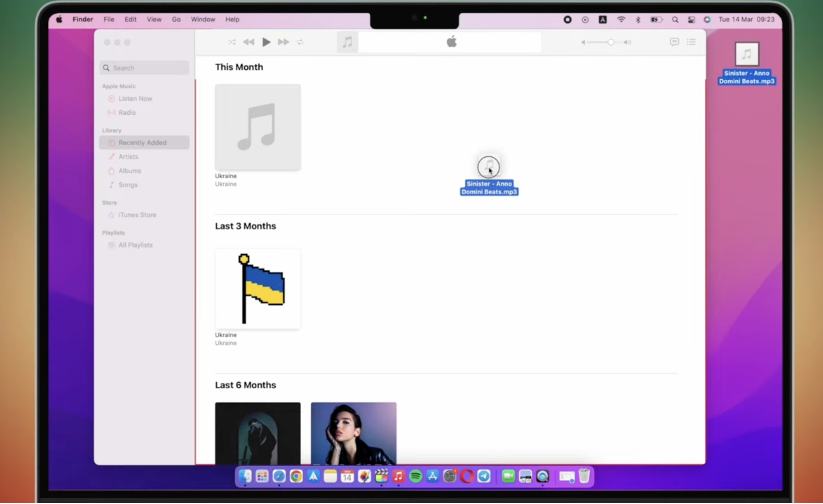The image size is (823, 504).
Task: Open the Apple menu
Action: [x=59, y=19]
